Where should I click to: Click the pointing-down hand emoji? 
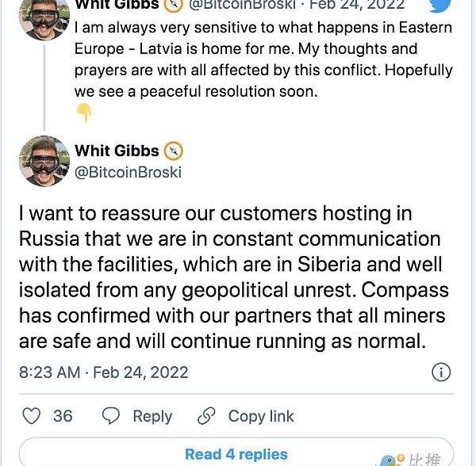click(x=84, y=113)
